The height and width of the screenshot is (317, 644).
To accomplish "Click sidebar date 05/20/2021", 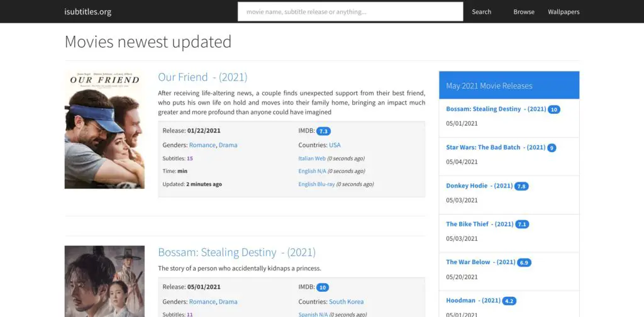I will (x=462, y=277).
